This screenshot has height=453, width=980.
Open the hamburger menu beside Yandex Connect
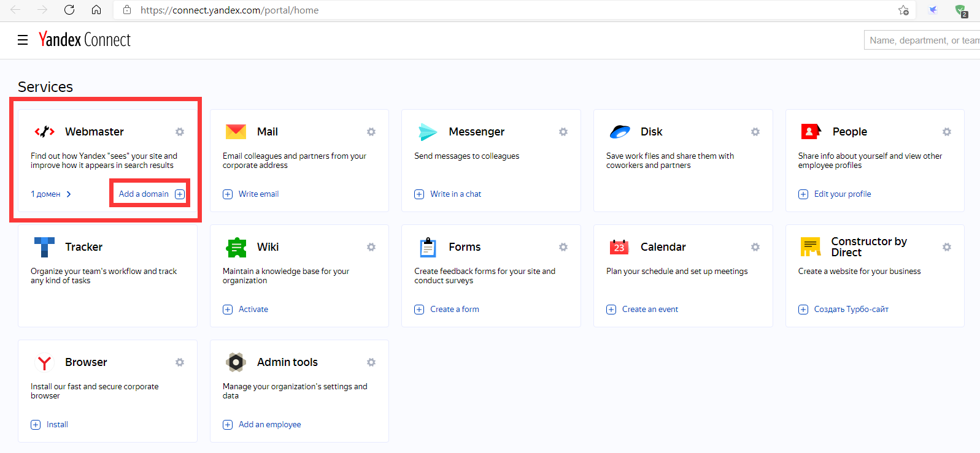point(23,40)
